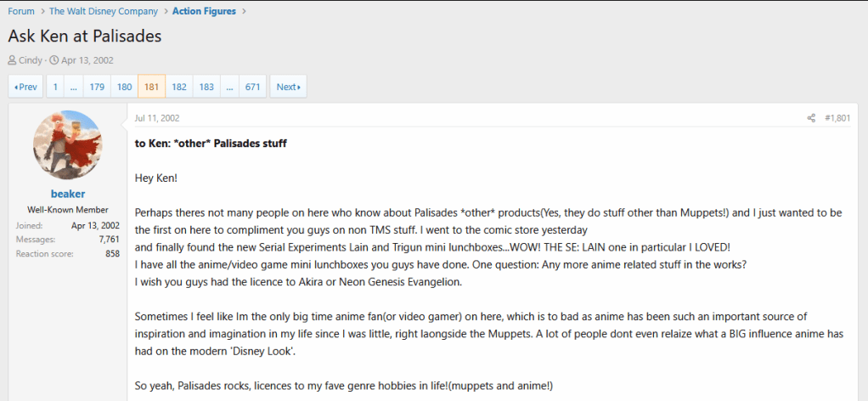Click the share icon on post #1,801
The height and width of the screenshot is (401, 868).
pos(811,118)
